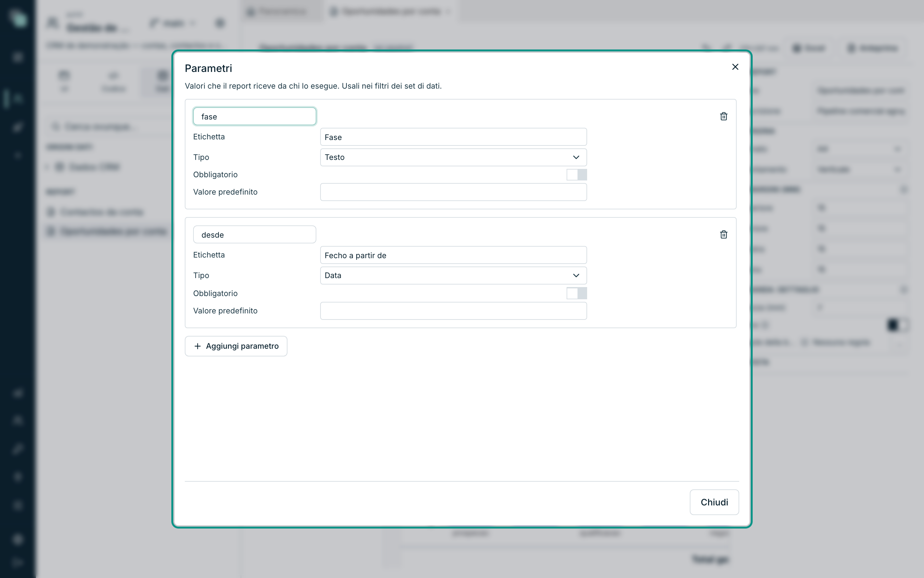Open the Tipo dropdown showing Testo
The image size is (924, 578).
click(x=453, y=157)
